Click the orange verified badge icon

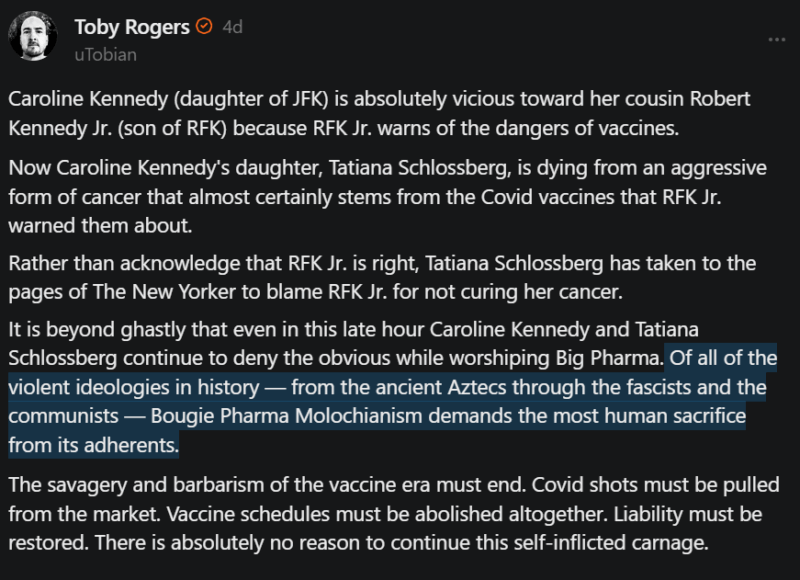pos(204,27)
